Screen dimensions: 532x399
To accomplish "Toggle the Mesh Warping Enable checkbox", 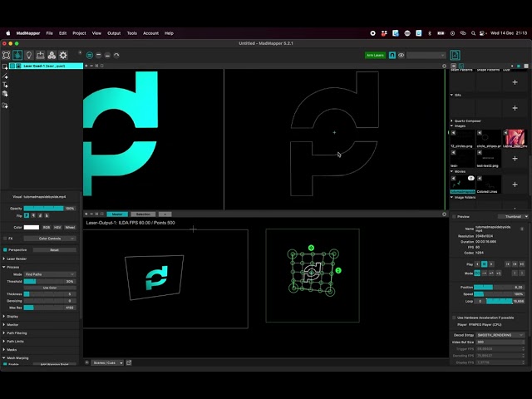I will [5, 364].
